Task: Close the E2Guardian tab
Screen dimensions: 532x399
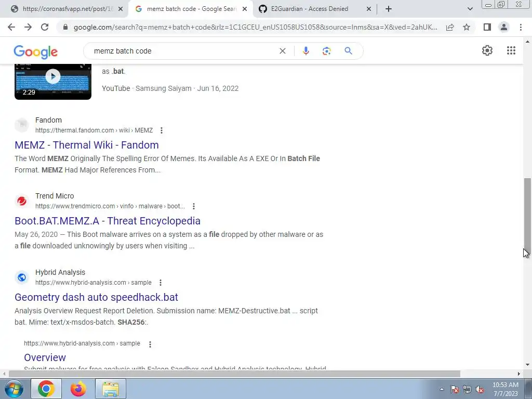Action: tap(369, 9)
